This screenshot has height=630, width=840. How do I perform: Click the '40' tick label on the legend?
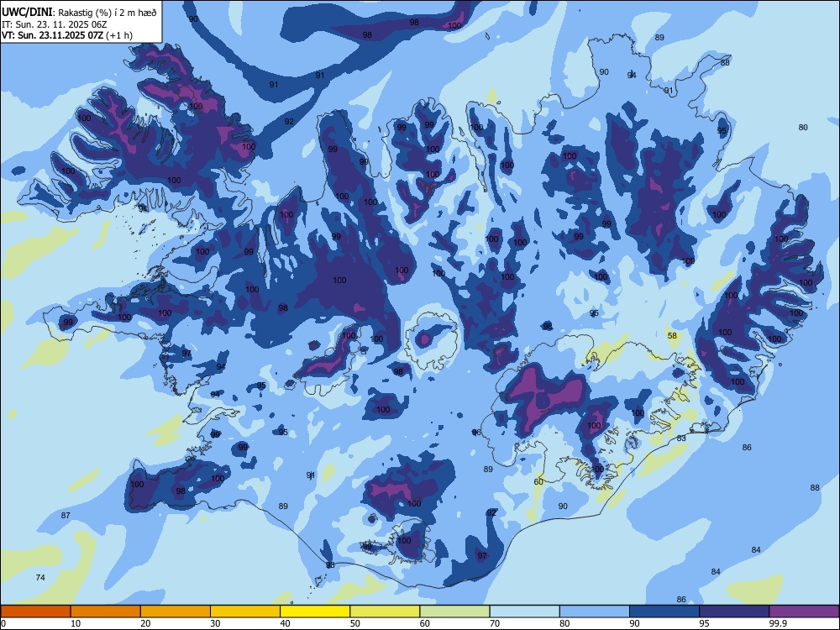tap(286, 623)
